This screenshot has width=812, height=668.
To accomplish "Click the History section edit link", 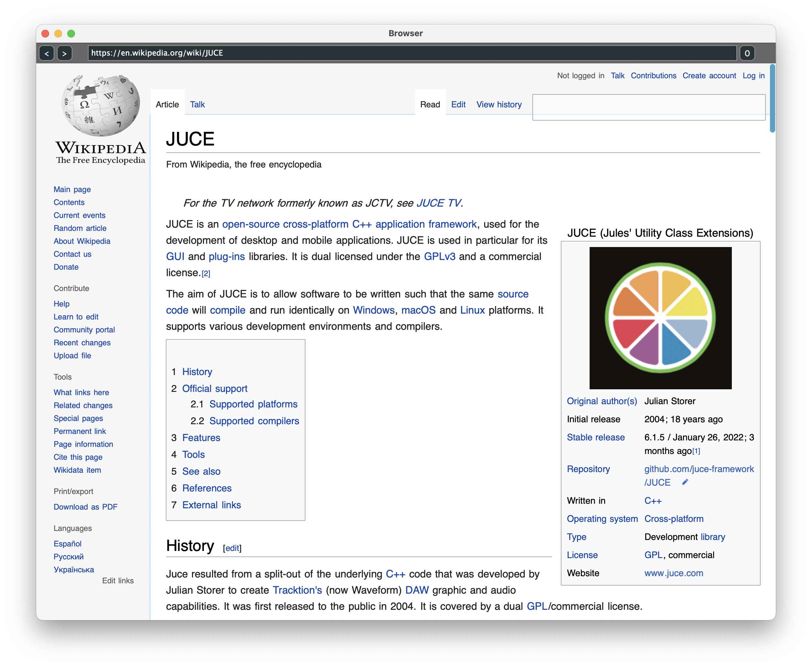I will (x=232, y=548).
